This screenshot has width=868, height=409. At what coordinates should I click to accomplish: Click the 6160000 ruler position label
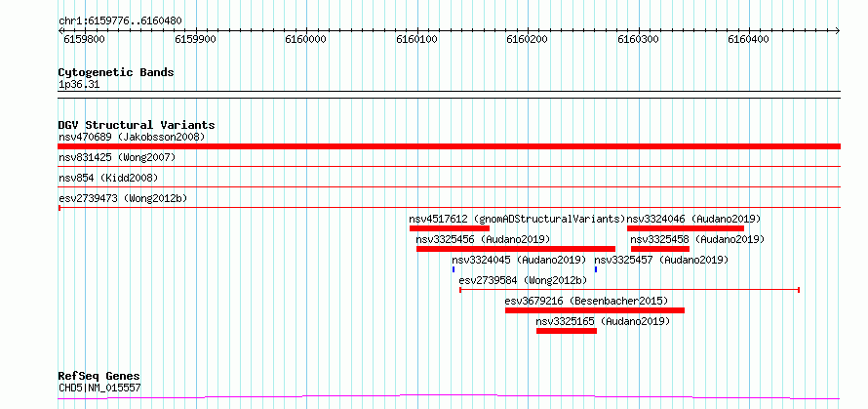pos(306,39)
